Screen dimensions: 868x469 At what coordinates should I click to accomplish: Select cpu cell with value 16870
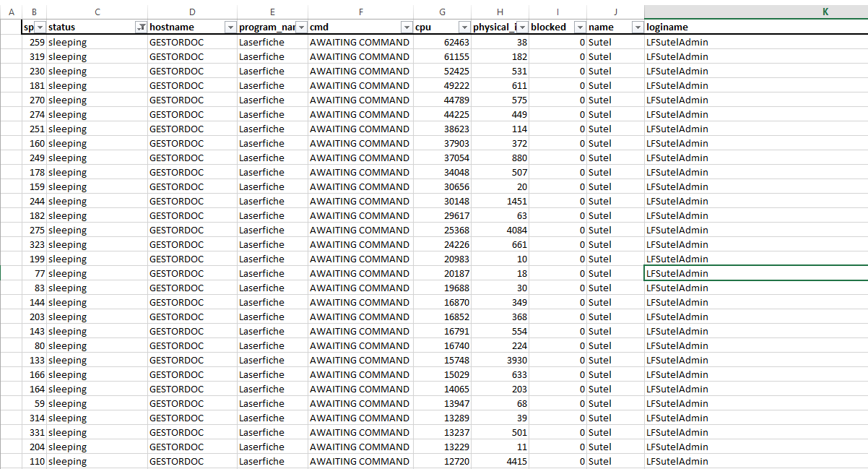coord(442,302)
